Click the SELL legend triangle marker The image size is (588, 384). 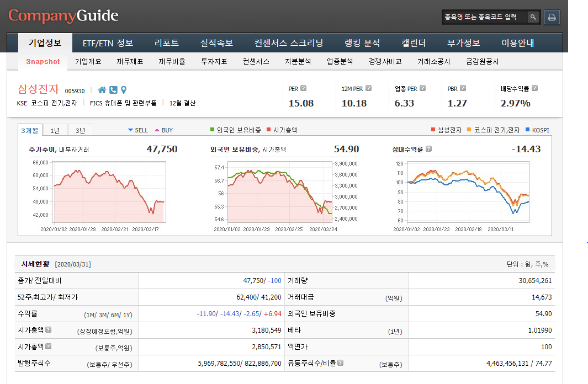tap(130, 130)
